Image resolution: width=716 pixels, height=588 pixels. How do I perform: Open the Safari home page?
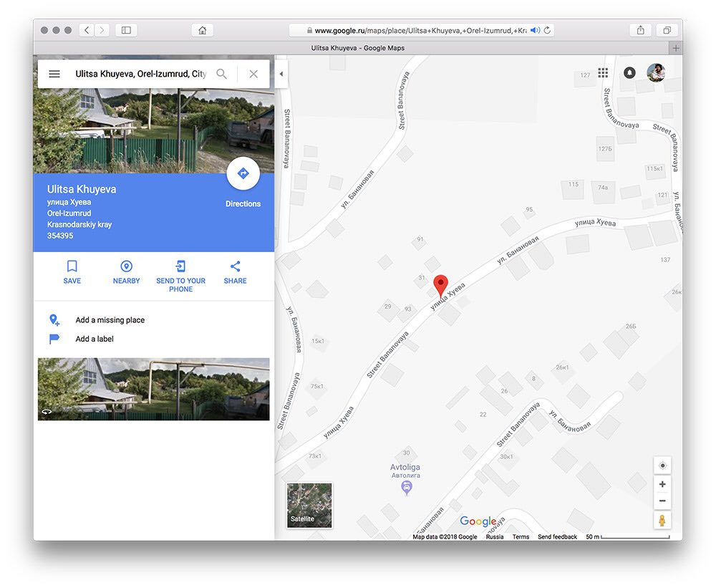(x=203, y=30)
